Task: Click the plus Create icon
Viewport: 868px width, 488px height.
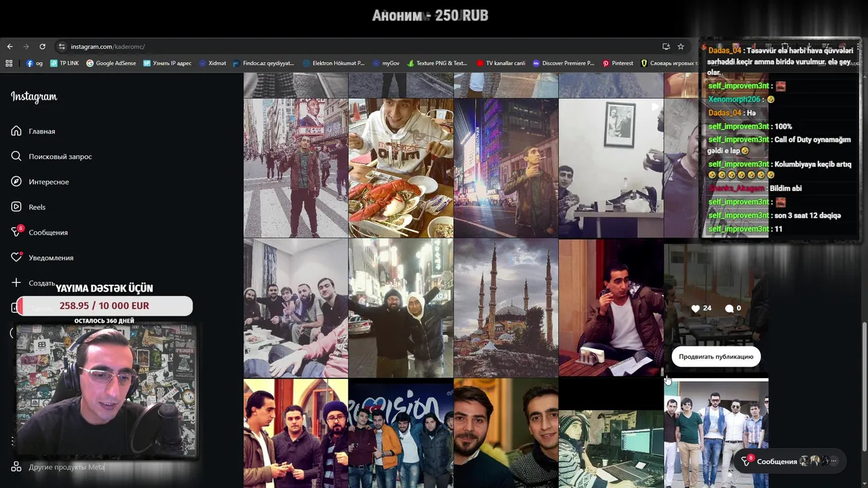Action: [16, 283]
